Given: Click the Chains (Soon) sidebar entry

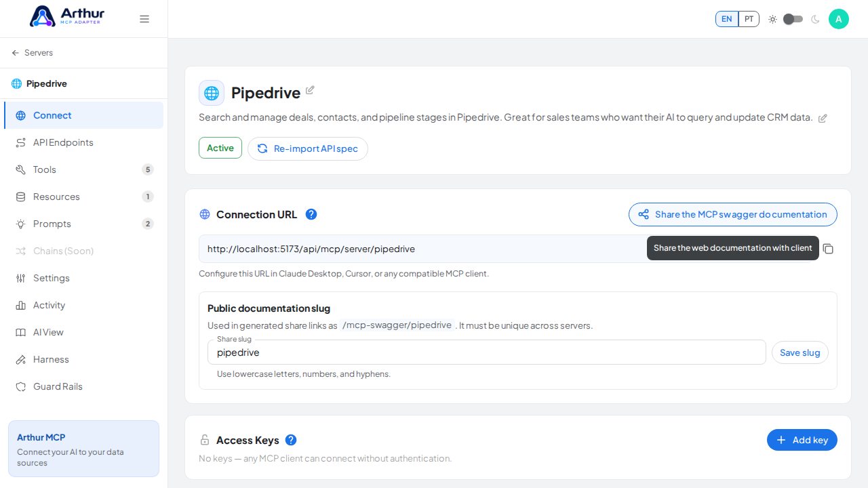Looking at the screenshot, I should point(83,251).
